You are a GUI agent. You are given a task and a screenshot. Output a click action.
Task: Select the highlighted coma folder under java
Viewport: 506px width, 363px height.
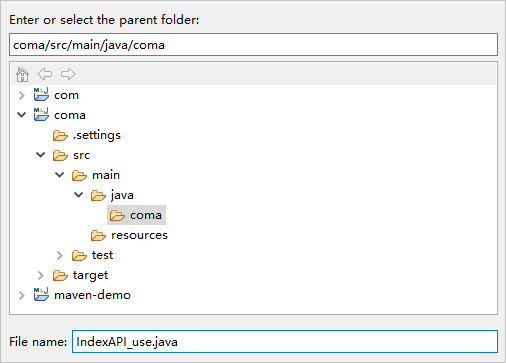(136, 215)
